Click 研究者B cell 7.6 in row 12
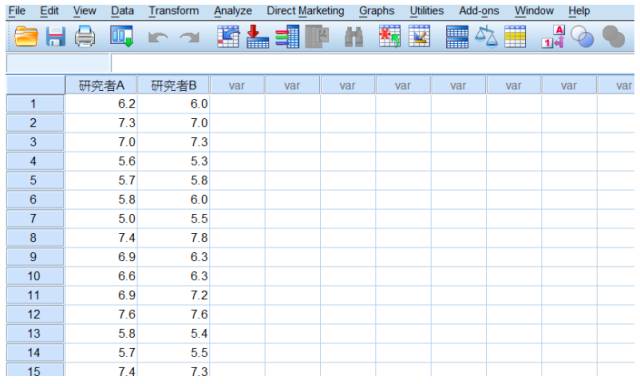This screenshot has width=640, height=384. pyautogui.click(x=173, y=315)
